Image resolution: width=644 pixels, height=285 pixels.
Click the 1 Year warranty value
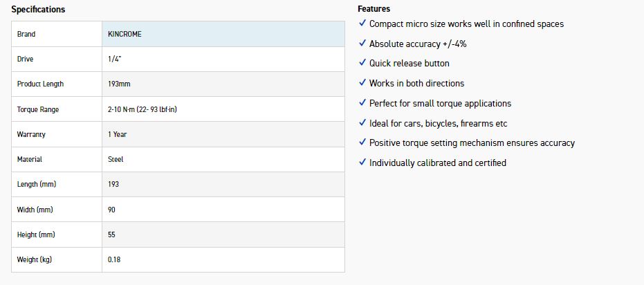[118, 134]
